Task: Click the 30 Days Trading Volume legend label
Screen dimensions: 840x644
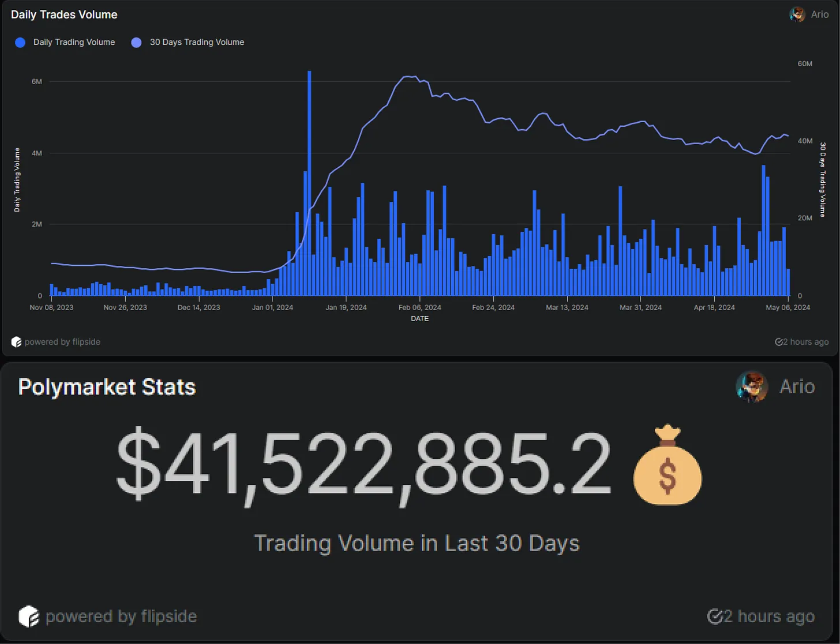Action: (x=197, y=42)
